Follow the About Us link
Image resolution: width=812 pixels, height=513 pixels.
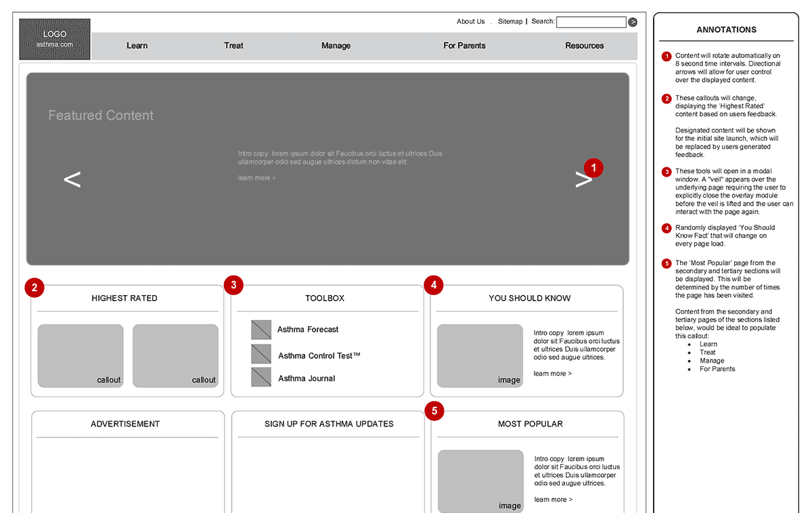click(470, 22)
